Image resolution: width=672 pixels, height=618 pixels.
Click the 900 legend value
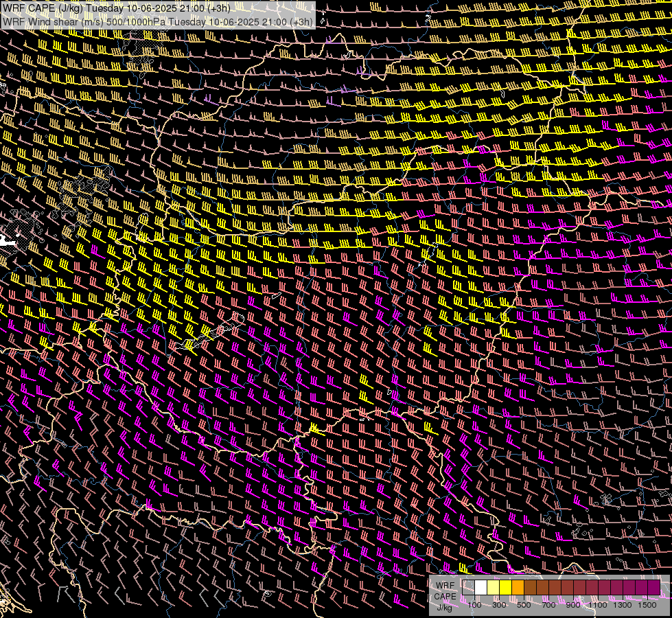(573, 605)
